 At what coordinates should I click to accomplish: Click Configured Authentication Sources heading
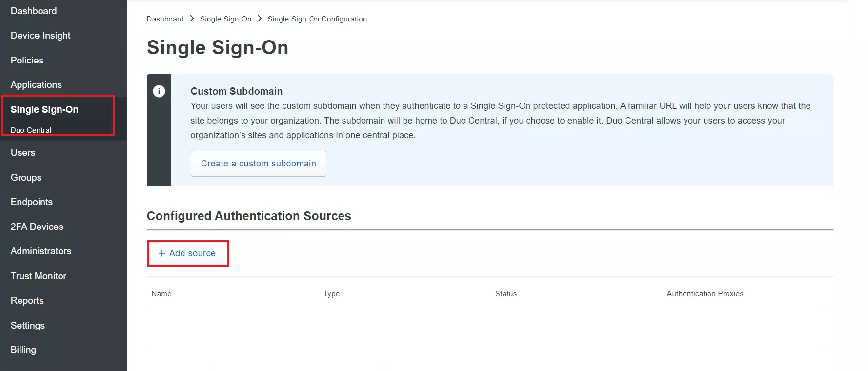point(249,216)
